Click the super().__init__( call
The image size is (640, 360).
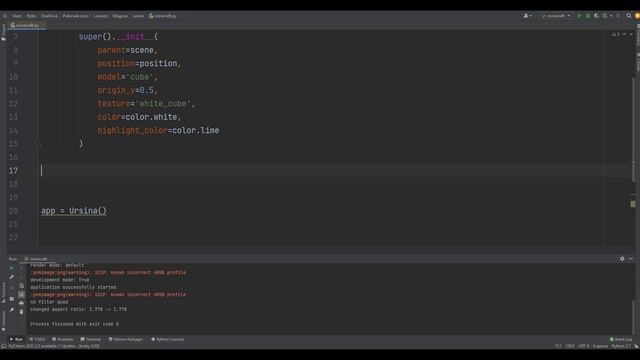tap(118, 37)
